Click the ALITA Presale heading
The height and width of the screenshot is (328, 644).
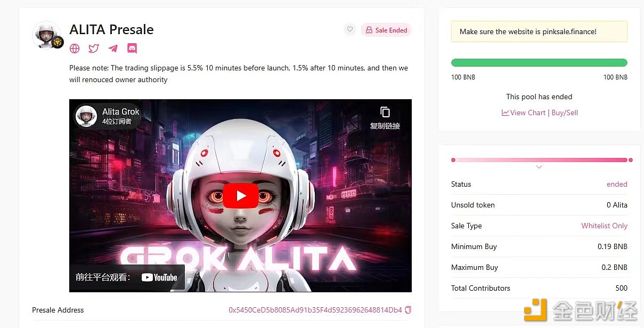click(x=111, y=29)
